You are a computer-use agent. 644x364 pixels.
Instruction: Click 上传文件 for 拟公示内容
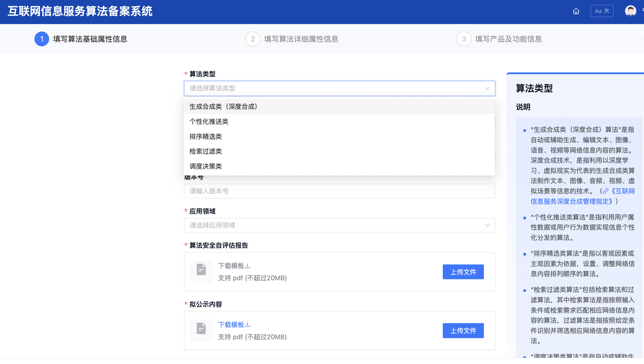tap(463, 331)
